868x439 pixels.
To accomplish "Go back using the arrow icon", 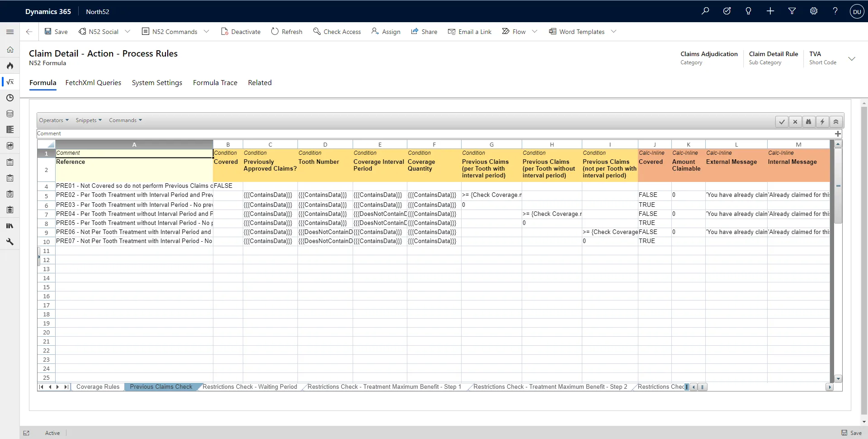I will (x=29, y=32).
